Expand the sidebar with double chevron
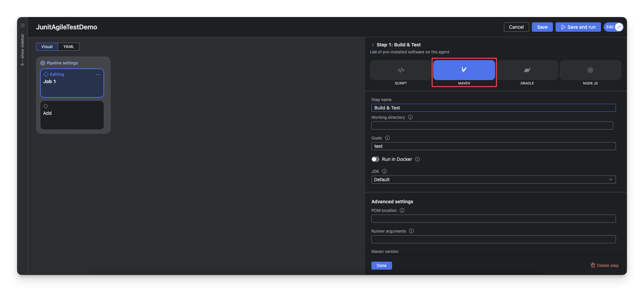The height and width of the screenshot is (292, 644). click(23, 25)
